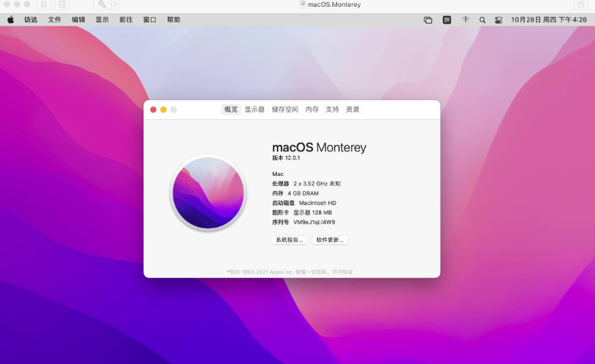The image size is (595, 364).
Task: Click the window-mode icon at the toolbar's right end
Action: 581,5
